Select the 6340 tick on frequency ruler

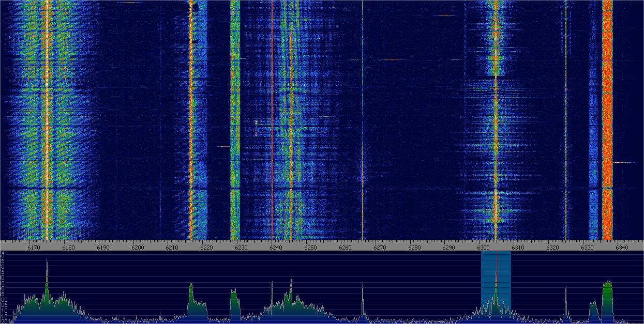pos(622,248)
